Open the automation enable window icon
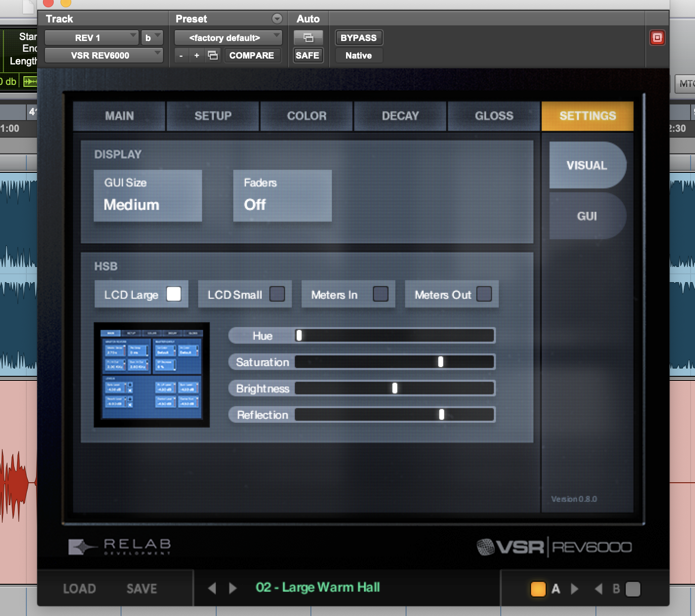This screenshot has width=695, height=616. (308, 38)
